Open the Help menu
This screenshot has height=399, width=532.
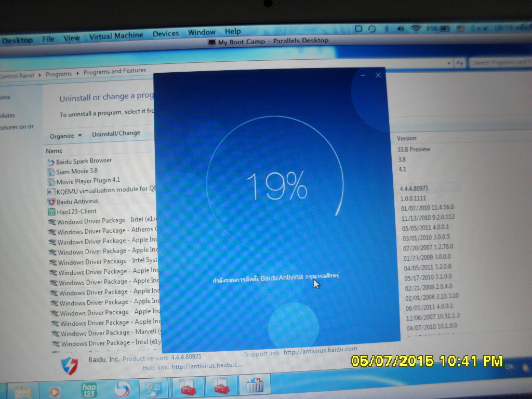coord(233,31)
